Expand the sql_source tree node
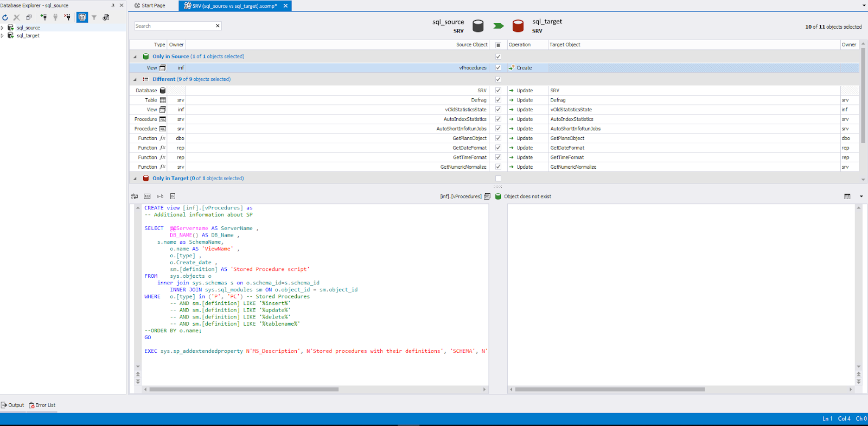868x426 pixels. tap(2, 28)
